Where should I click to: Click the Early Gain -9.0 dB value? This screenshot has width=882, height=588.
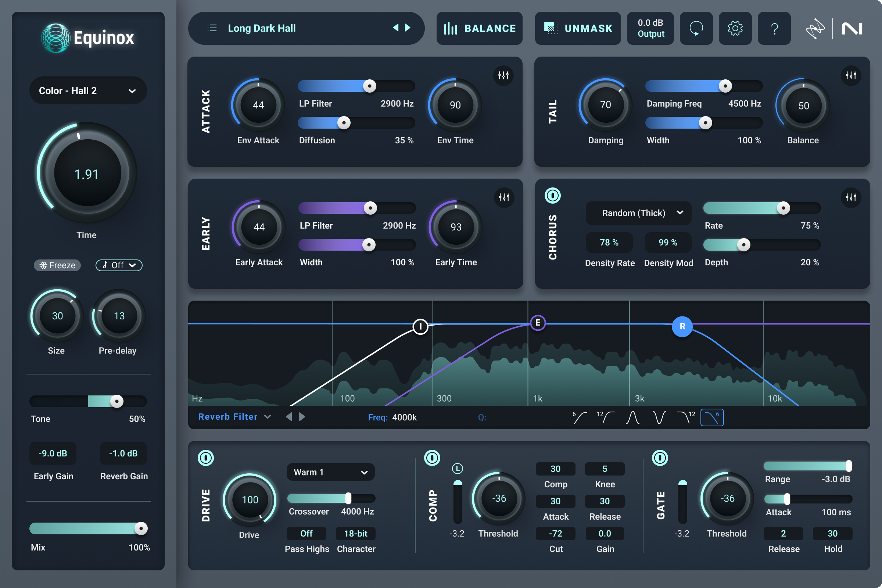(53, 453)
